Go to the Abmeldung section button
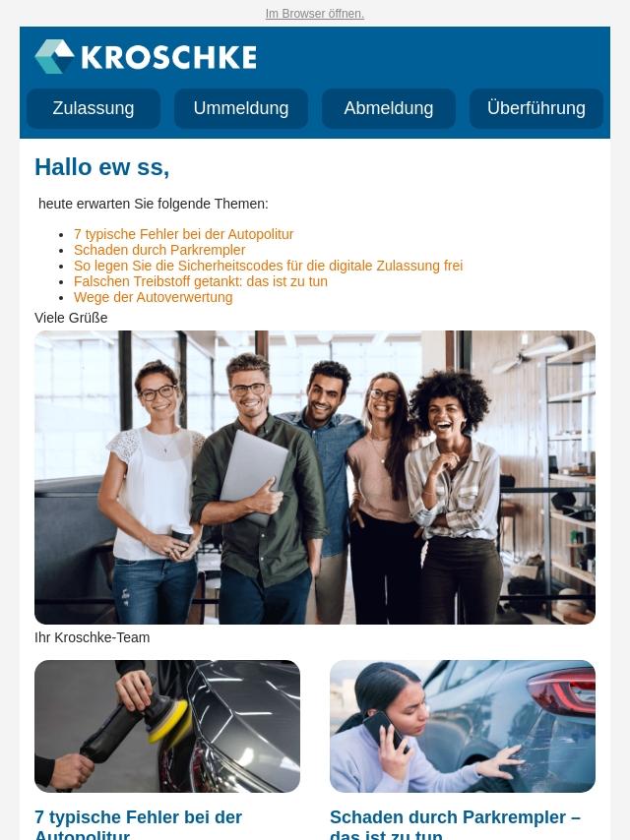This screenshot has height=840, width=630. coord(389,108)
